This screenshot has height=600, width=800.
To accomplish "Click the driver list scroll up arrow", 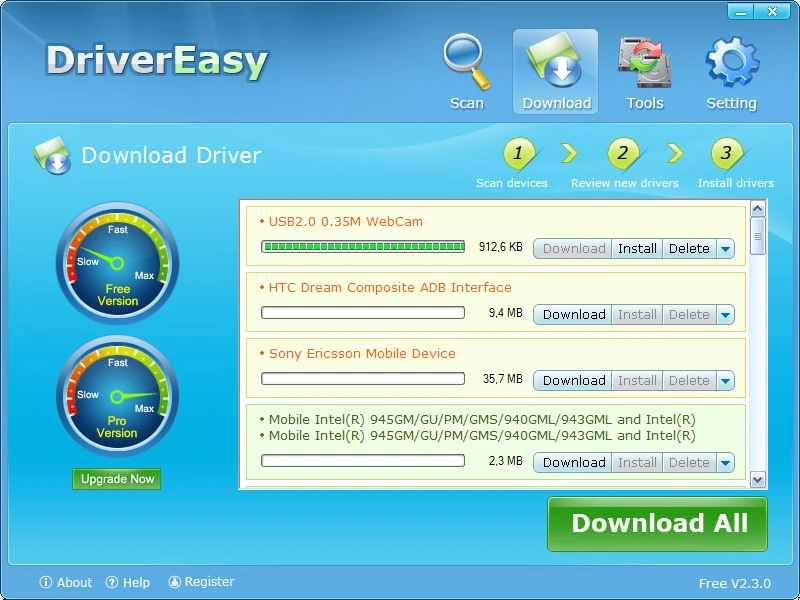I will [x=758, y=208].
